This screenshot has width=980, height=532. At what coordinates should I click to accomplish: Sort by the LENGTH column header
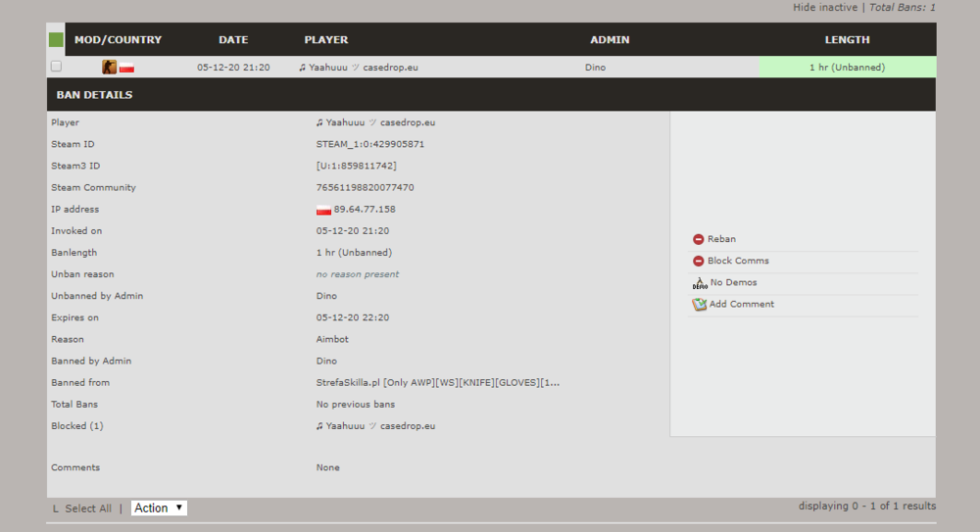(x=847, y=39)
